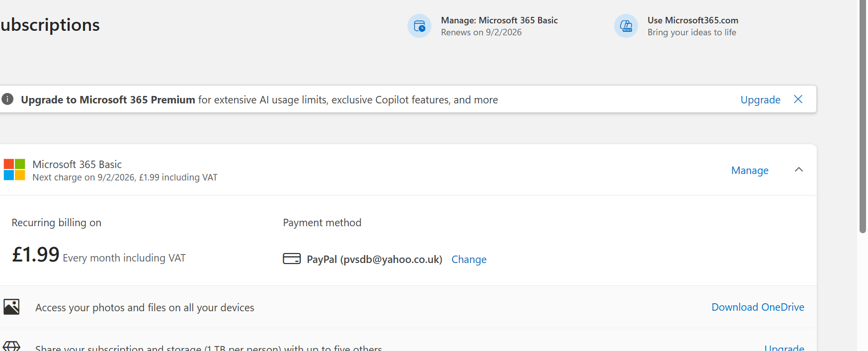Click the credit card icon next to PayPal
Viewport: 868px width, 351px height.
(x=292, y=259)
